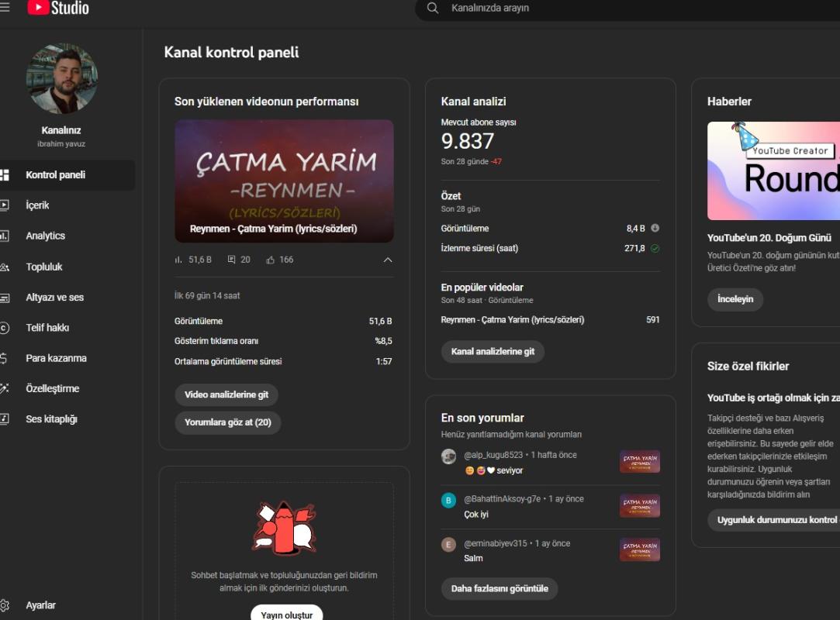Go to Telif hakkı in the sidebar
Image resolution: width=840 pixels, height=620 pixels.
point(67,328)
